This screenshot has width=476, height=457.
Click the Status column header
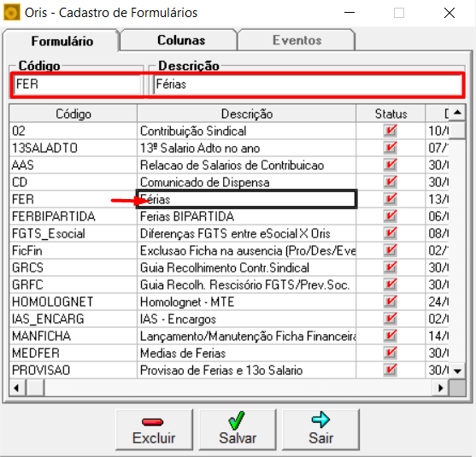(391, 114)
